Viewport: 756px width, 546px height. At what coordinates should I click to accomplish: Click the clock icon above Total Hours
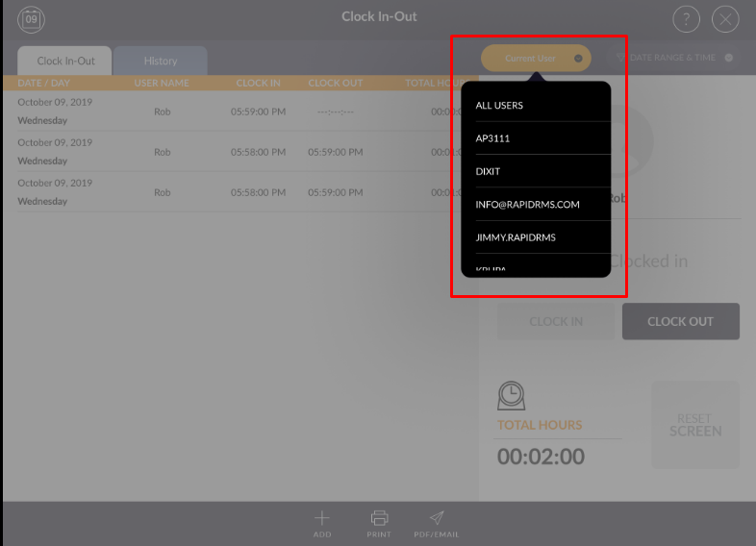pyautogui.click(x=512, y=396)
